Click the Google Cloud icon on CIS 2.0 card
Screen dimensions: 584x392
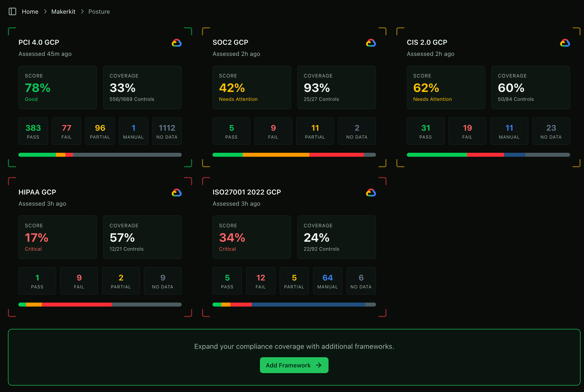pyautogui.click(x=565, y=42)
